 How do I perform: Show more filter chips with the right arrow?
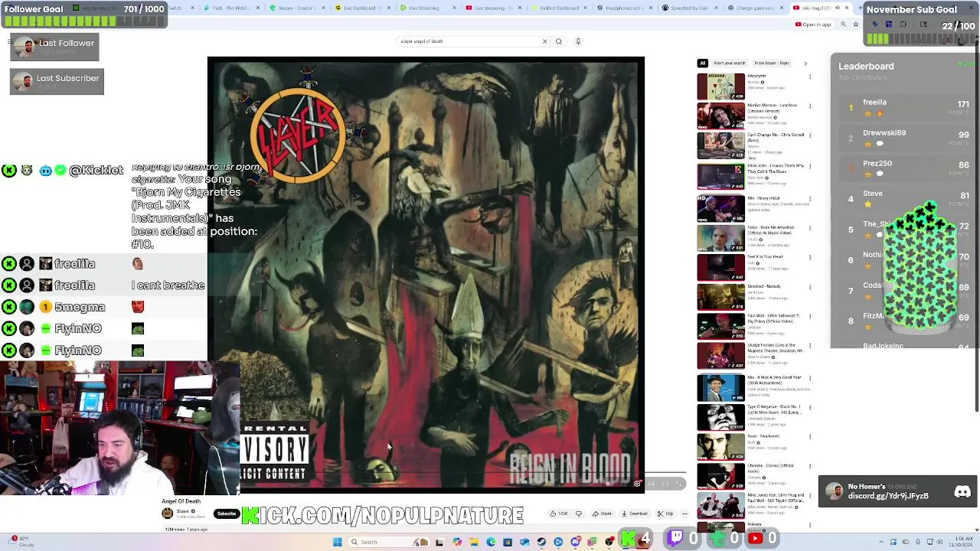click(x=805, y=64)
